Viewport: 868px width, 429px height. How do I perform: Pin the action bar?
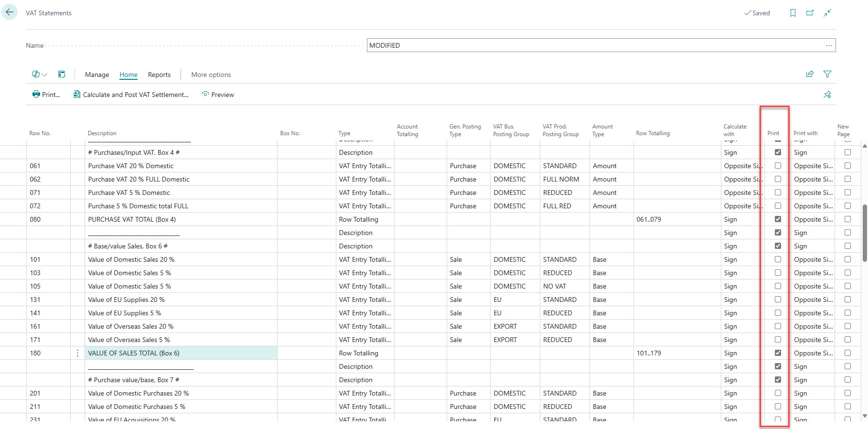(827, 95)
